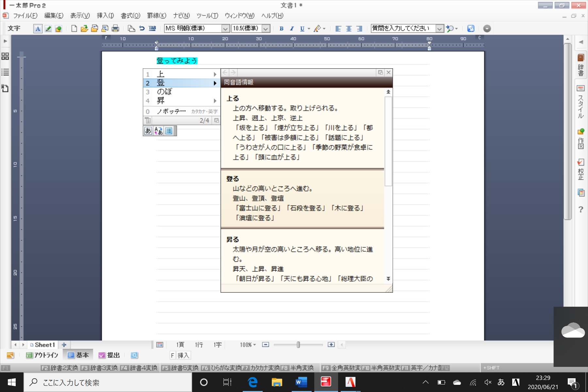Select the text input mode A icon
Viewport: 588px width, 392px height.
[x=38, y=28]
